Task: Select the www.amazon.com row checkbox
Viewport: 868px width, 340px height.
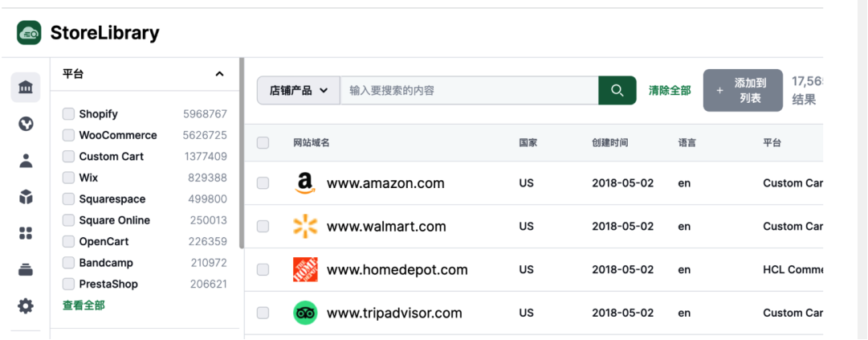Action: click(263, 183)
